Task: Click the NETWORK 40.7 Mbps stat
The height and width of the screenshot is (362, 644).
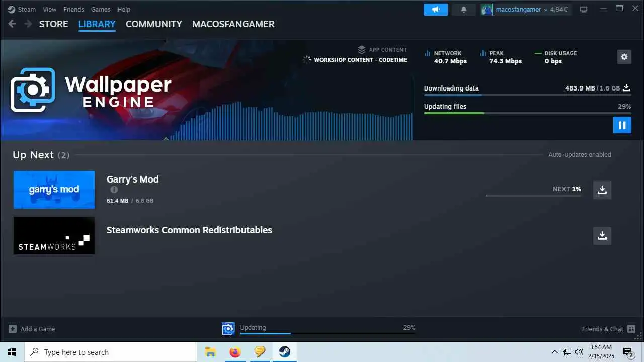Action: pos(446,57)
